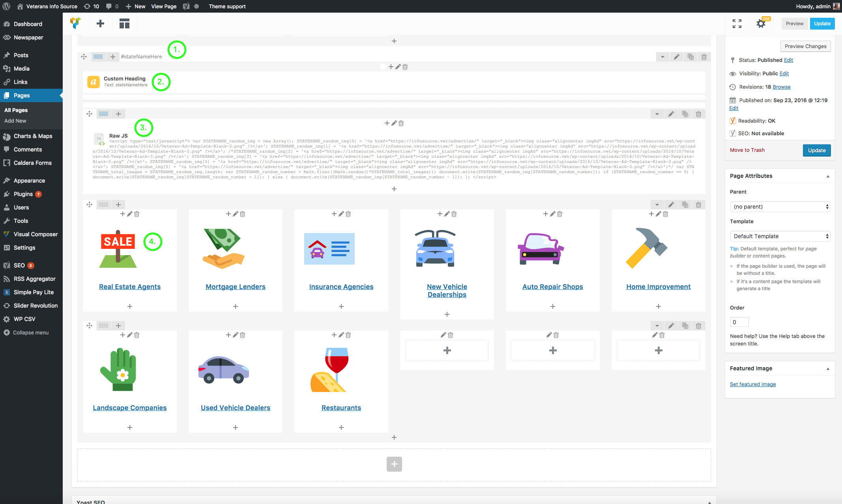Click the Order number input field
This screenshot has width=842, height=504.
(x=739, y=322)
